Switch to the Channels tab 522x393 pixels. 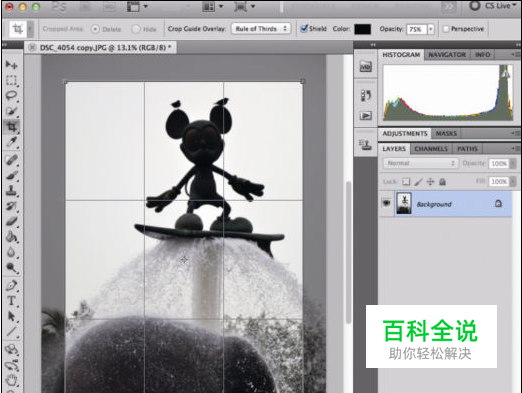[x=431, y=149]
